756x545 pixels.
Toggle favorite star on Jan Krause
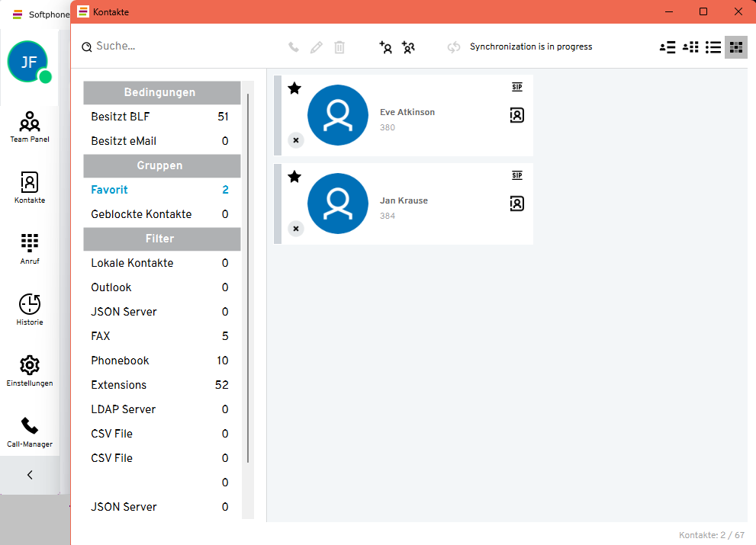click(294, 177)
